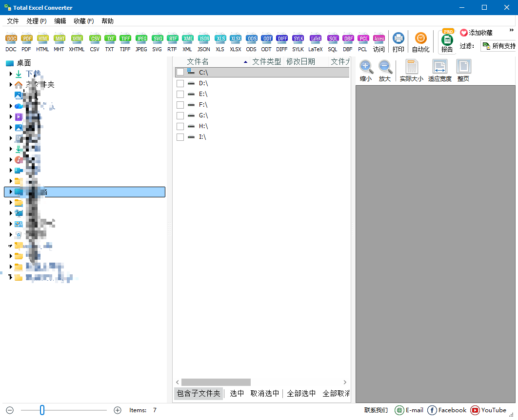Select 适应宽度 to fit preview width
The width and height of the screenshot is (518, 420).
(439, 70)
